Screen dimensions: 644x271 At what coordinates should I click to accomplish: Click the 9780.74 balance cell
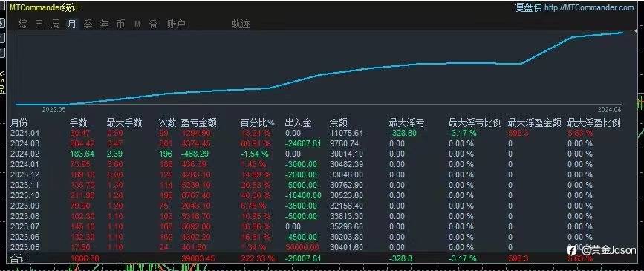pos(344,143)
